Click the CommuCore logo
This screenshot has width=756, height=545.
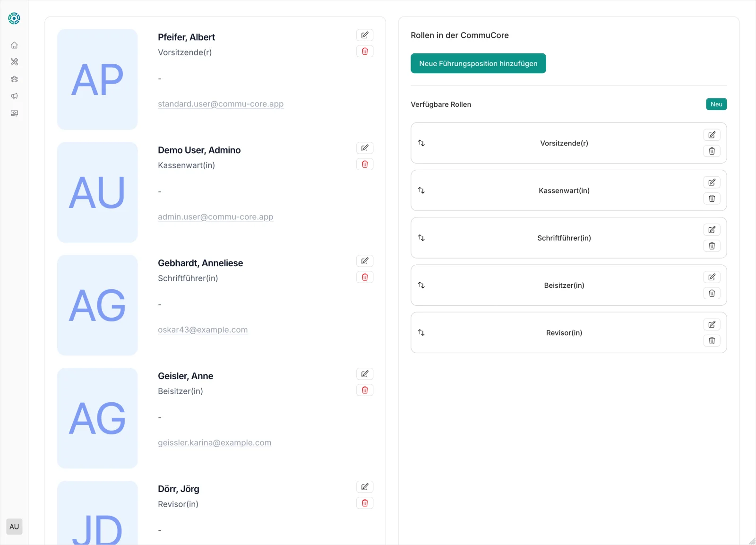[x=14, y=18]
